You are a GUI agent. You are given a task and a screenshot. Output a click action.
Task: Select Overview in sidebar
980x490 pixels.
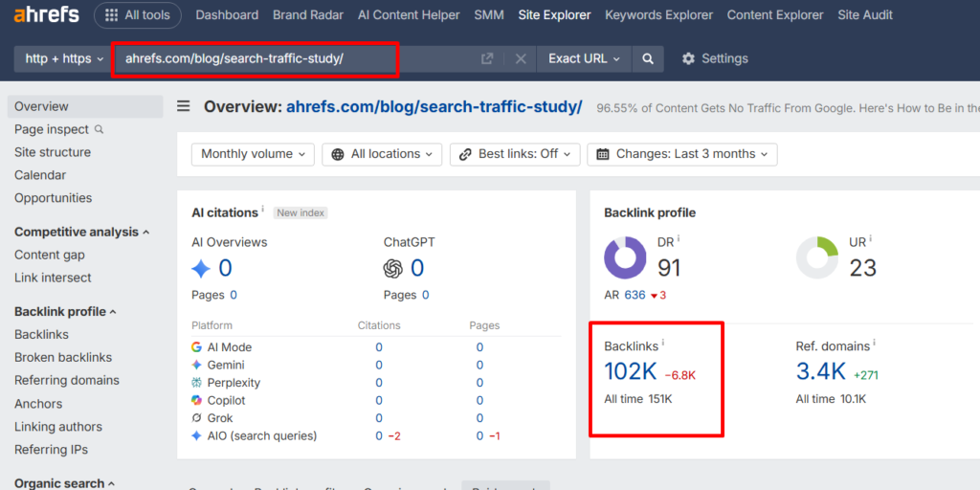pyautogui.click(x=85, y=106)
